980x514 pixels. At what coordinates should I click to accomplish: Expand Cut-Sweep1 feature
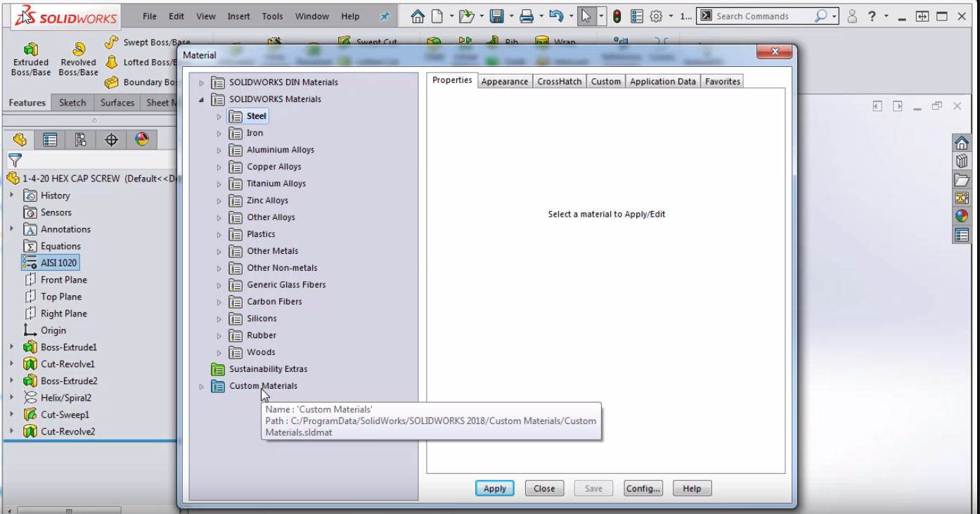coord(11,414)
